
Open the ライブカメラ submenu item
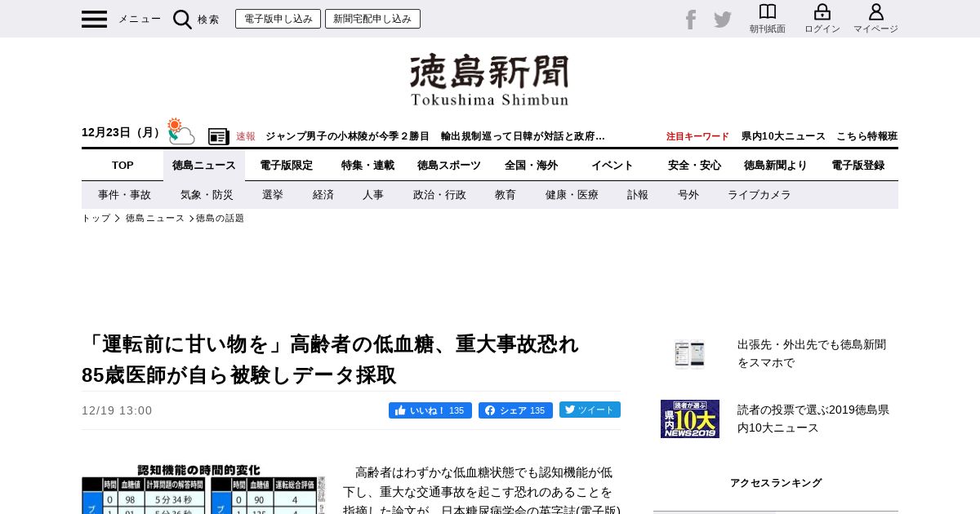pyautogui.click(x=759, y=195)
